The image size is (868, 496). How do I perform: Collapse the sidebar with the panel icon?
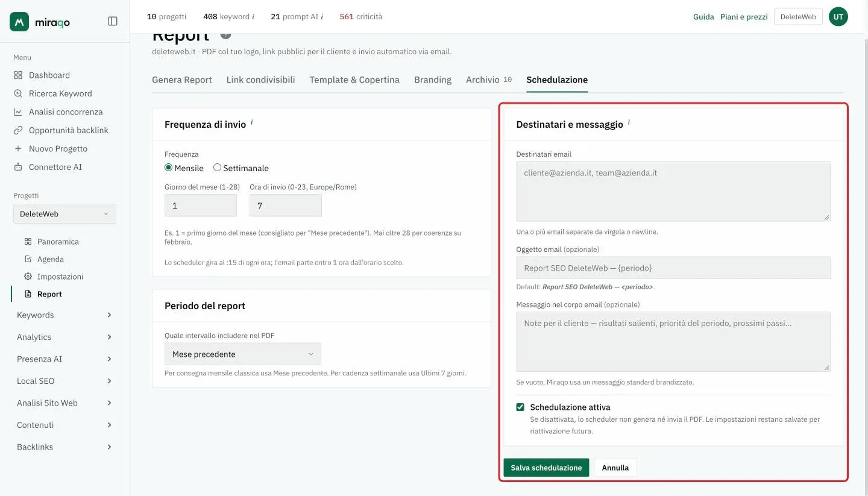[x=113, y=21]
